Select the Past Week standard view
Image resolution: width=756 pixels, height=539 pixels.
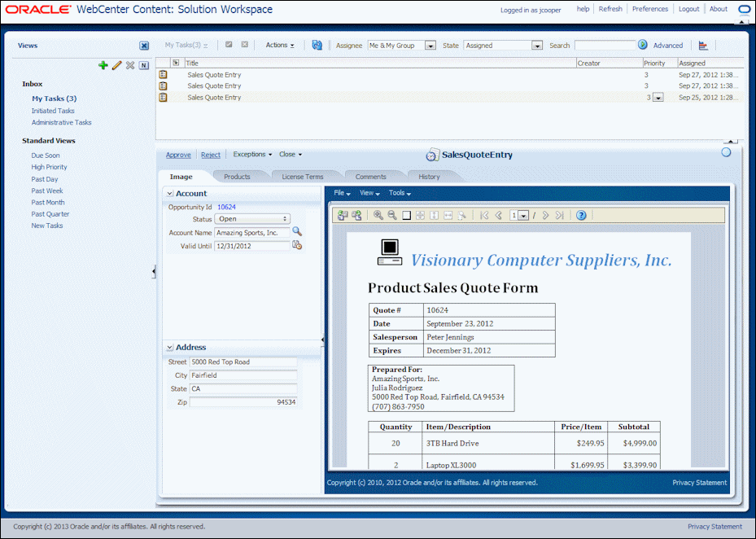pyautogui.click(x=47, y=191)
